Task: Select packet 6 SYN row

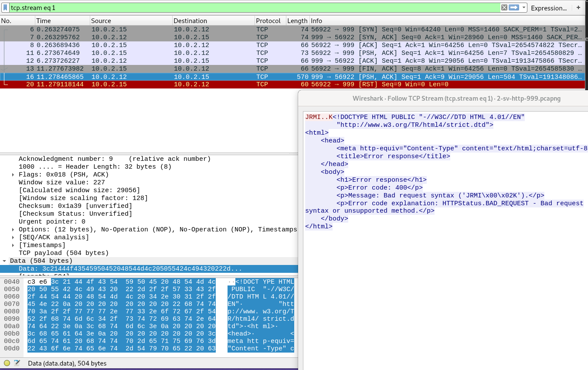Action: 292,29
